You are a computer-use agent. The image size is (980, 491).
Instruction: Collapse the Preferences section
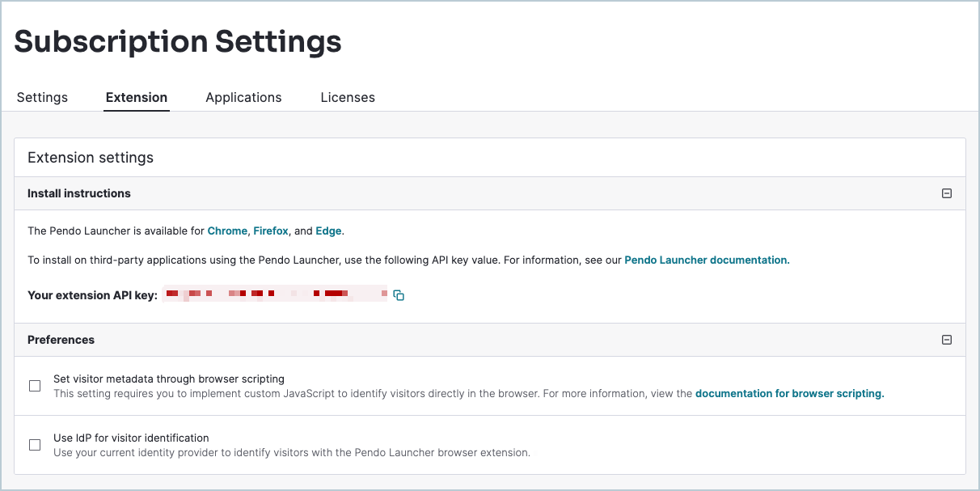point(946,341)
